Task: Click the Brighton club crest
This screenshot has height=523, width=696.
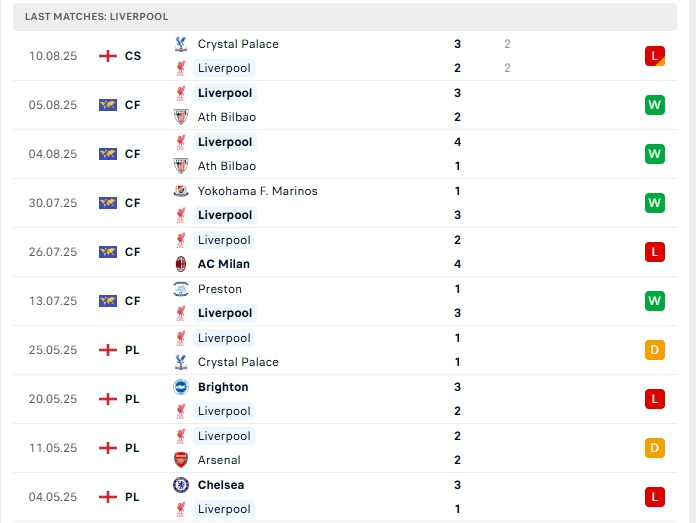Action: pyautogui.click(x=181, y=387)
